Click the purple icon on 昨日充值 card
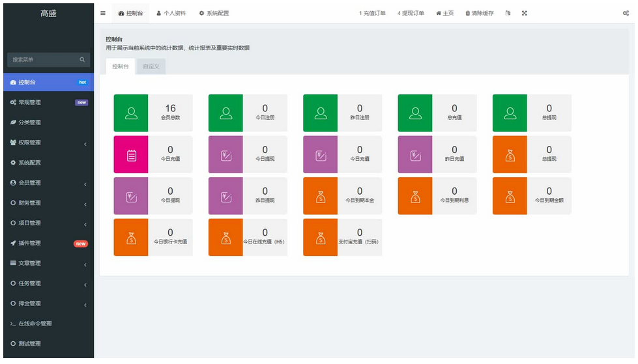 (x=415, y=155)
